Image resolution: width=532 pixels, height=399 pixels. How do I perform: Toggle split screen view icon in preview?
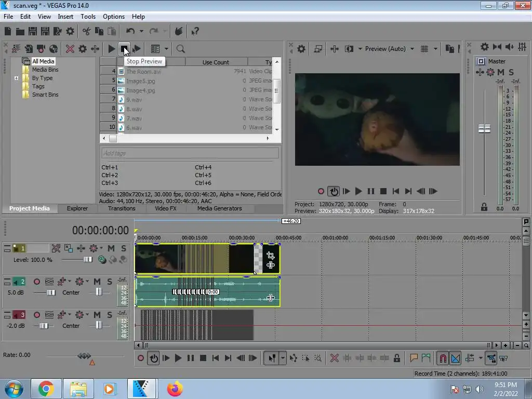(349, 49)
